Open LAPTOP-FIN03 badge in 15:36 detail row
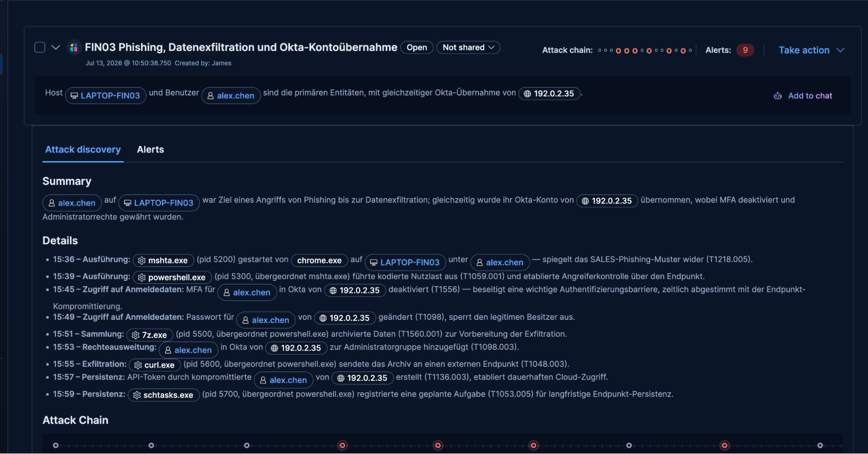Viewport: 868px width, 454px height. 405,262
